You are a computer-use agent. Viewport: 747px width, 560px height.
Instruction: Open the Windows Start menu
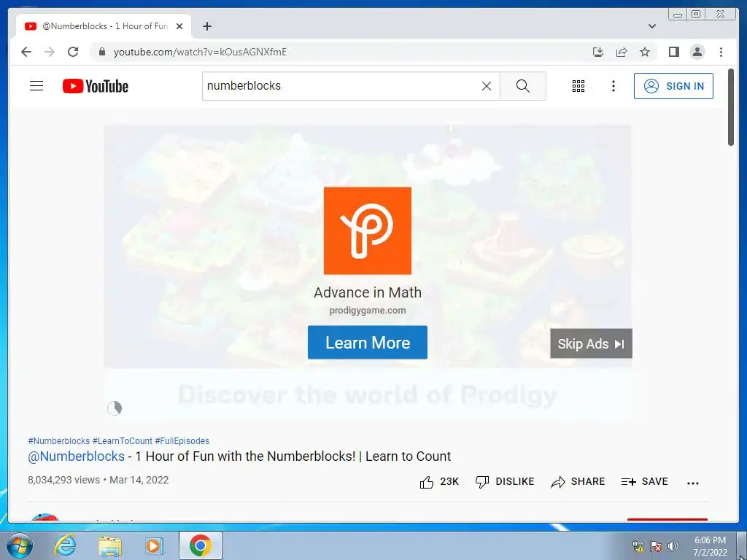[19, 545]
